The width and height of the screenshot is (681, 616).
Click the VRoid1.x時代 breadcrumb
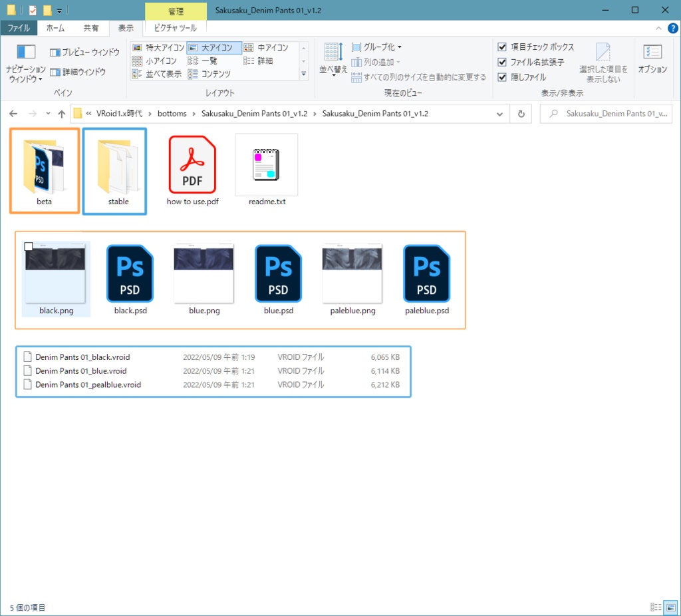[x=119, y=113]
